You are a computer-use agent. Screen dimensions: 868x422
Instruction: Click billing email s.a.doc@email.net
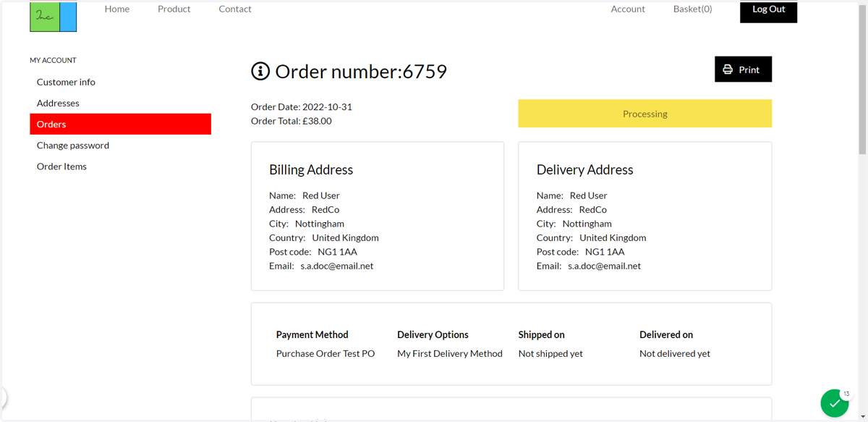tap(337, 266)
